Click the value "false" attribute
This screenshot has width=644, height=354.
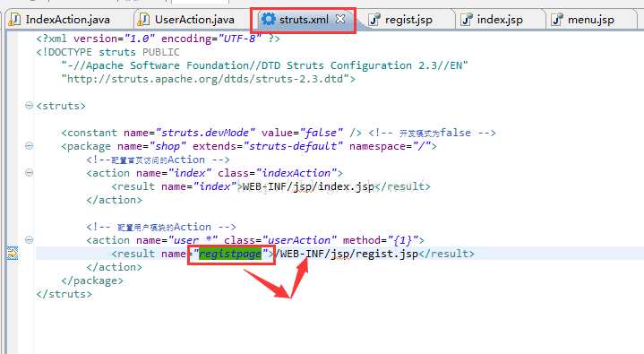pos(322,133)
